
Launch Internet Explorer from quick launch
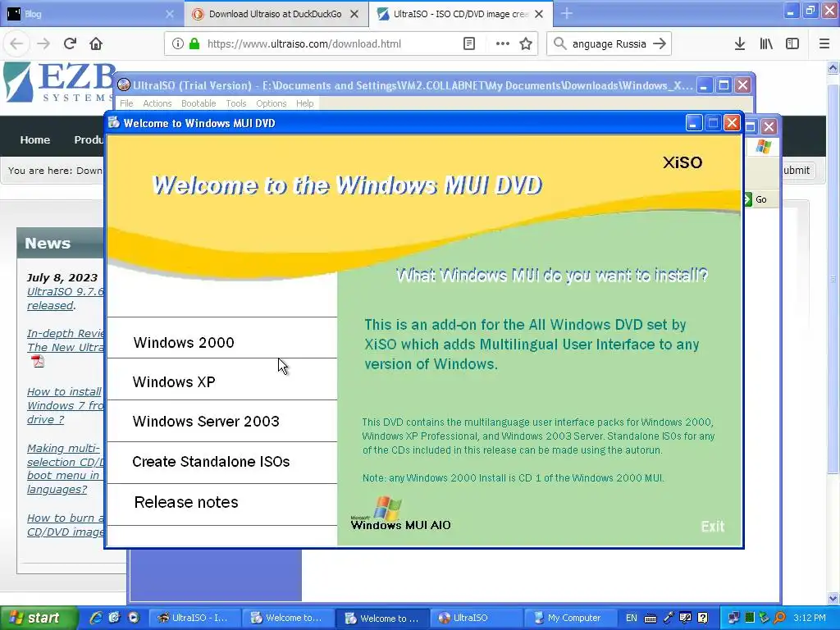pos(96,618)
